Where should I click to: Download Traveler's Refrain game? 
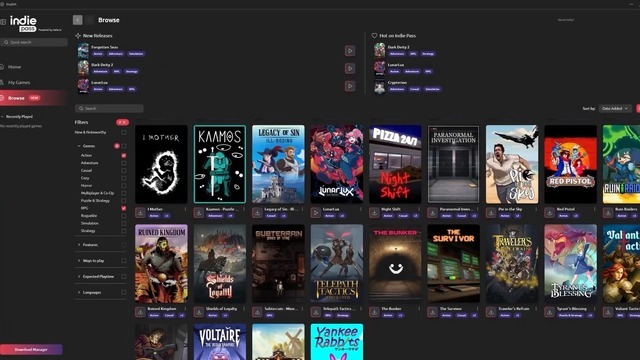[x=491, y=312]
